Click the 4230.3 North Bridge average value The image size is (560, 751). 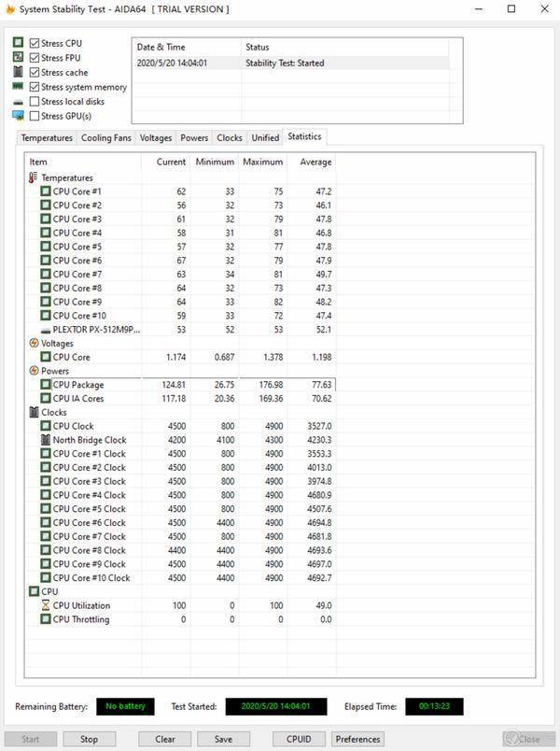(x=319, y=440)
